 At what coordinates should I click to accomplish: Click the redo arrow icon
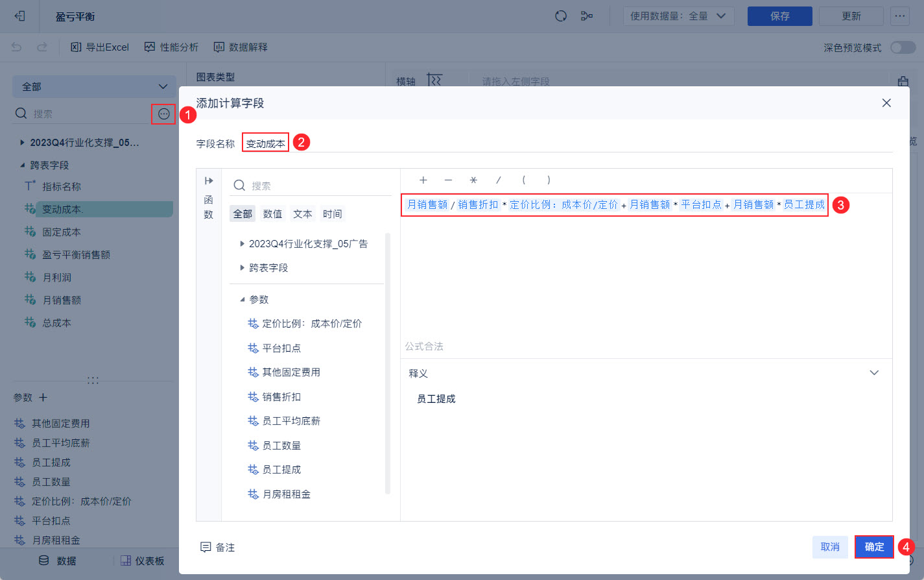(x=42, y=47)
